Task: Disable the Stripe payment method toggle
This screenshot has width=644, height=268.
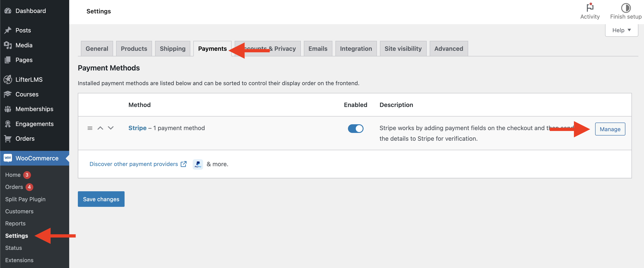Action: click(355, 128)
